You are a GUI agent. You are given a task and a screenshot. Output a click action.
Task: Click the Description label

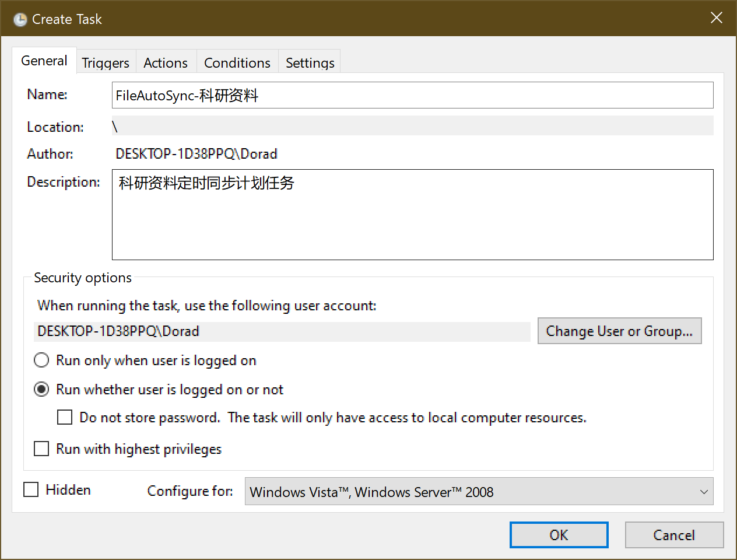point(64,182)
